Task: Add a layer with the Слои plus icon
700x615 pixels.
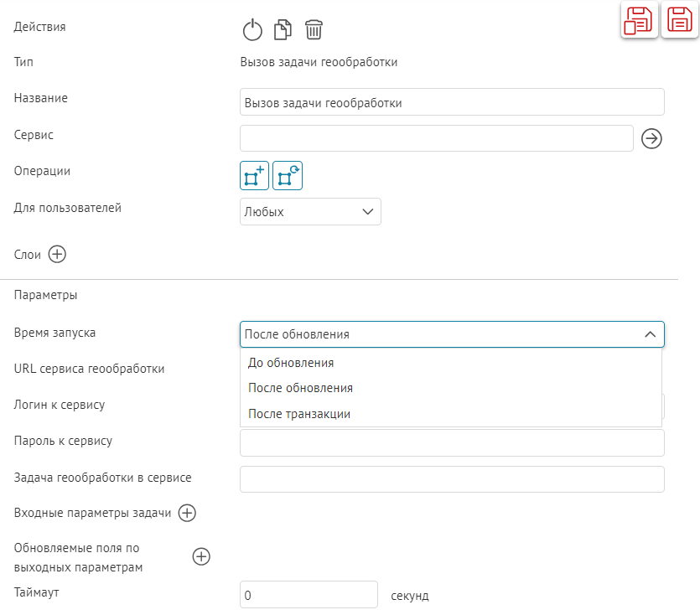Action: (57, 255)
